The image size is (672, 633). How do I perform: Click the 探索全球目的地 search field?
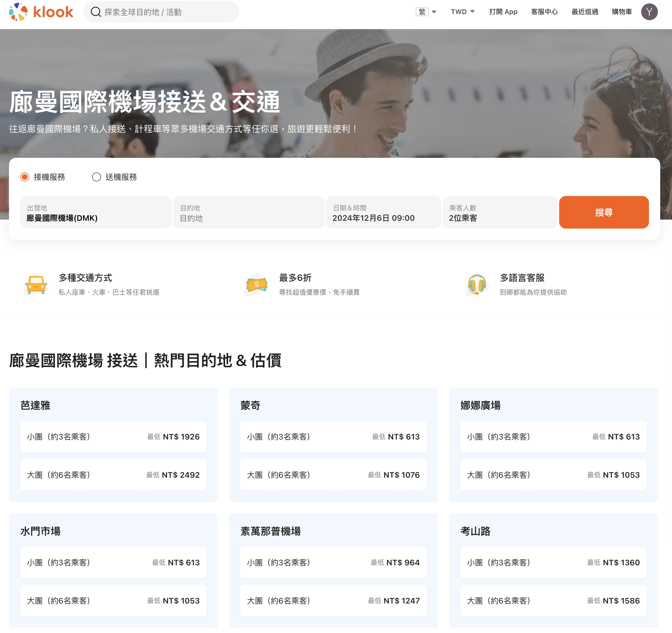tap(161, 12)
